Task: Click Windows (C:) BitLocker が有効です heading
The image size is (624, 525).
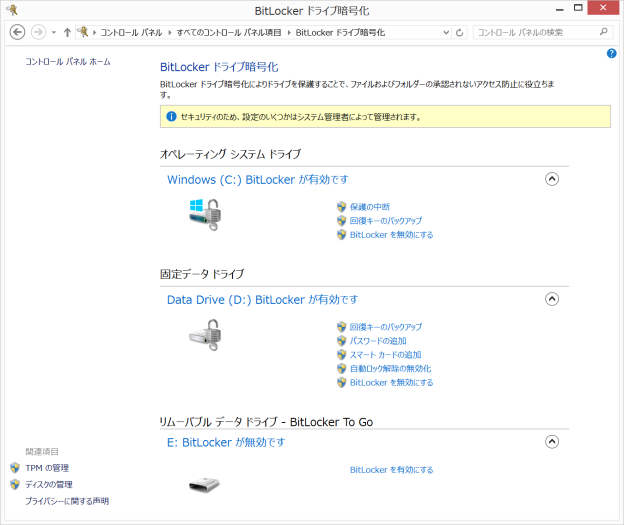Action: click(257, 180)
